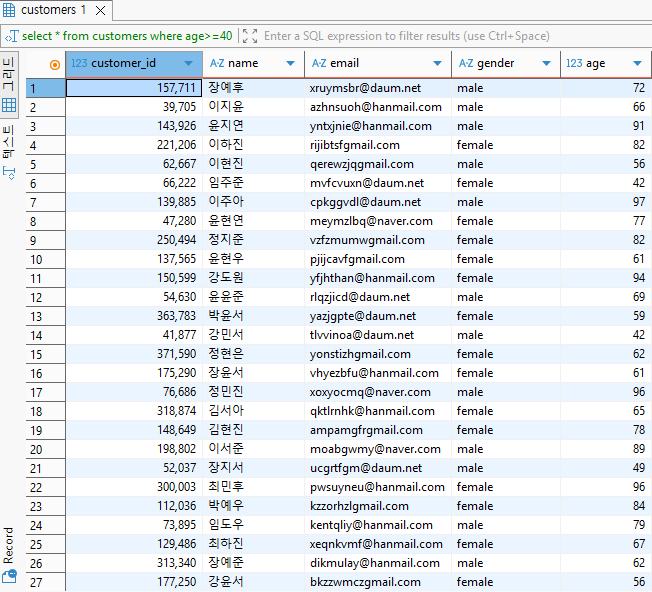Select the name column header
Image resolution: width=652 pixels, height=592 pixels.
tap(254, 64)
